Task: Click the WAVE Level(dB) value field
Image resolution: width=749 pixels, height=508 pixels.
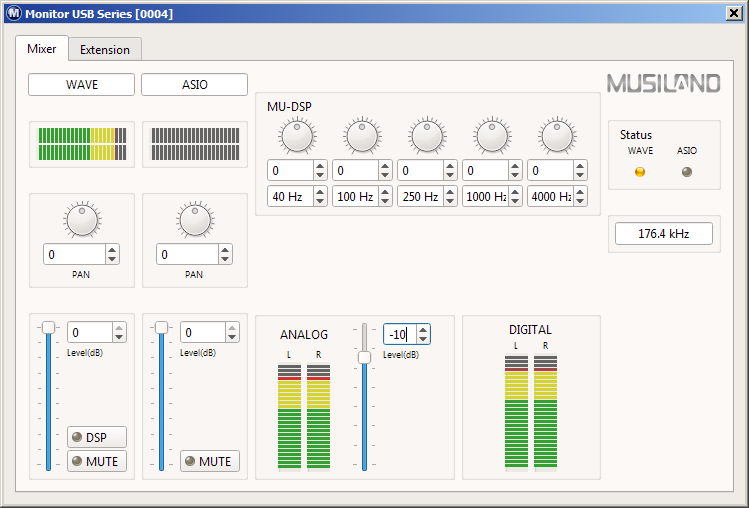Action: [x=90, y=332]
